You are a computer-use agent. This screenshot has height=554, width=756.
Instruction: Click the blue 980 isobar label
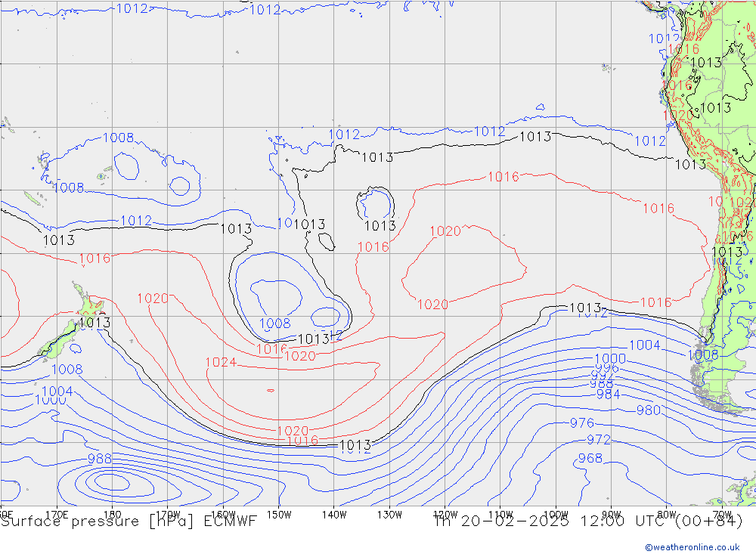coord(649,410)
